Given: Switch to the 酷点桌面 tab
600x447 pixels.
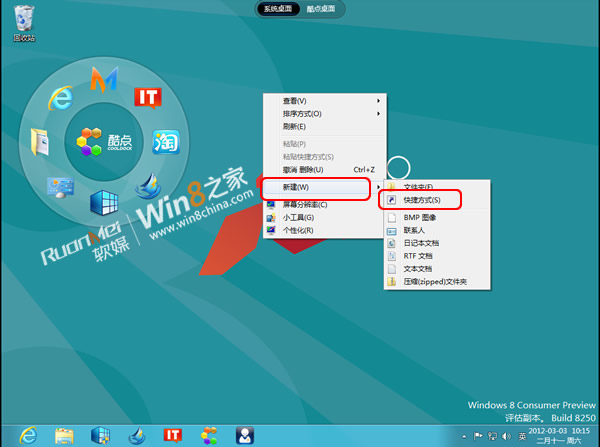Looking at the screenshot, I should pos(321,9).
